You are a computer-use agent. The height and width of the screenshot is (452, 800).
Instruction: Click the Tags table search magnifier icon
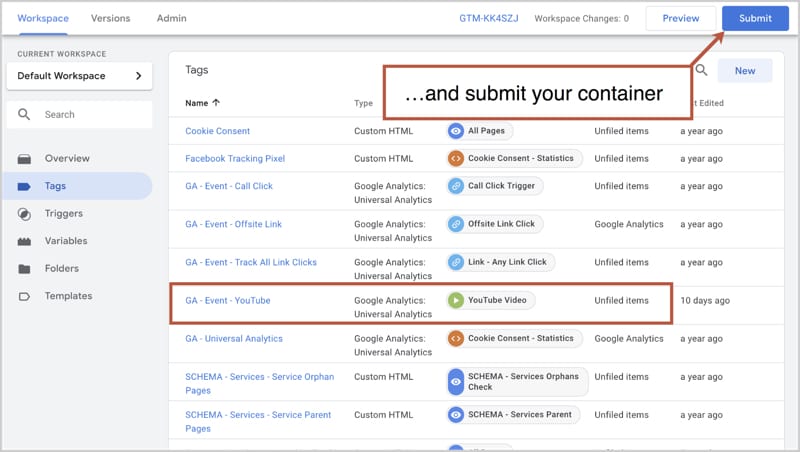click(x=702, y=70)
